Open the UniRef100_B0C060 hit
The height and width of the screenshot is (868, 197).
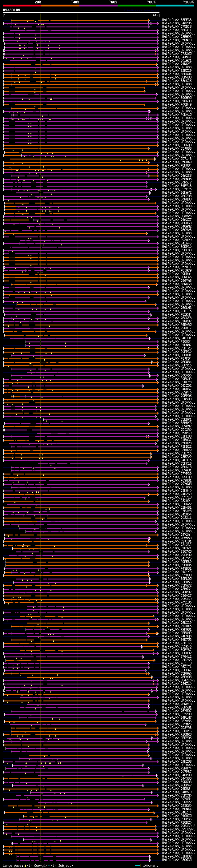click(x=177, y=375)
